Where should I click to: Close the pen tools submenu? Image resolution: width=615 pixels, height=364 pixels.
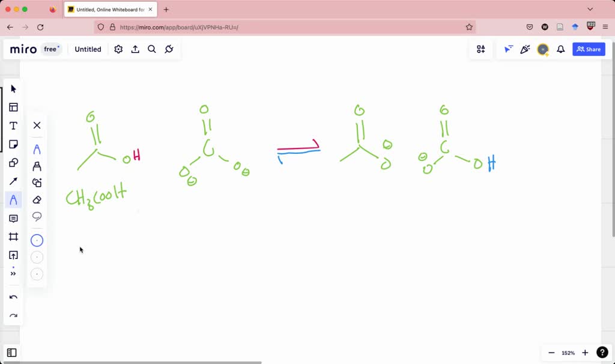[x=37, y=125]
